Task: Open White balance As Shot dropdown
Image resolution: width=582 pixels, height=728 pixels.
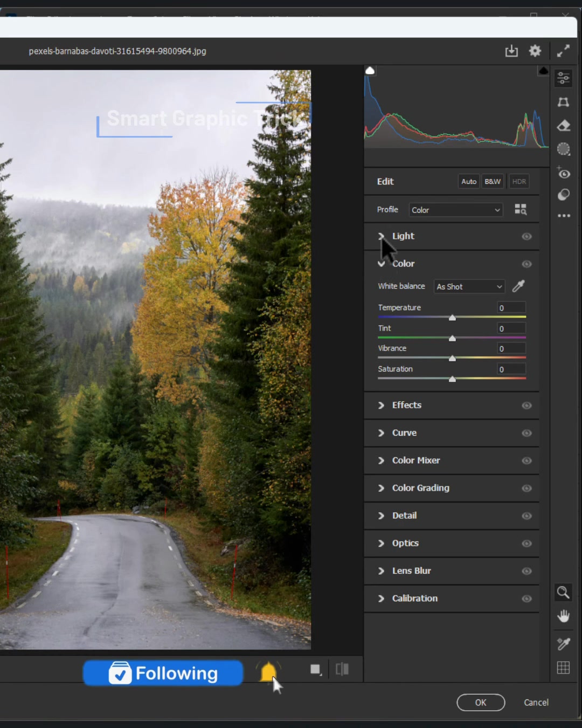Action: point(469,286)
